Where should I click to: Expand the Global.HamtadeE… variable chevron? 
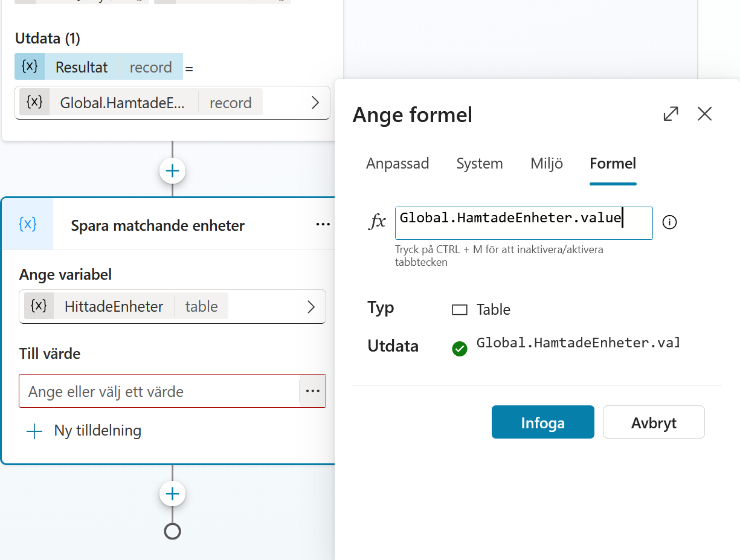tap(315, 103)
